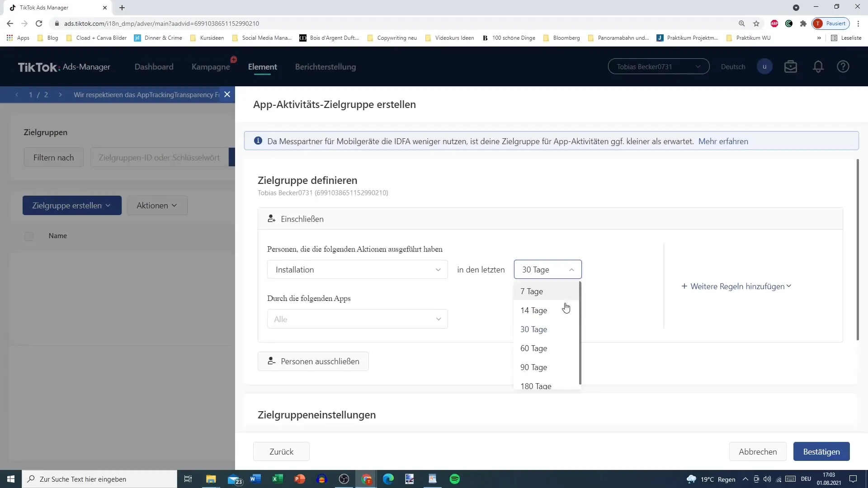Go to next notice with right arrow

(60, 94)
